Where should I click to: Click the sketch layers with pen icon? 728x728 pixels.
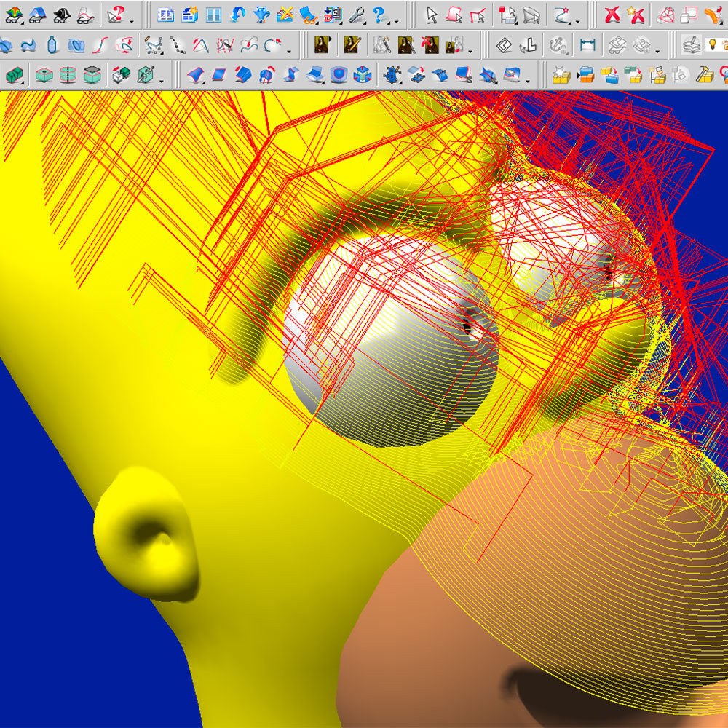692,45
